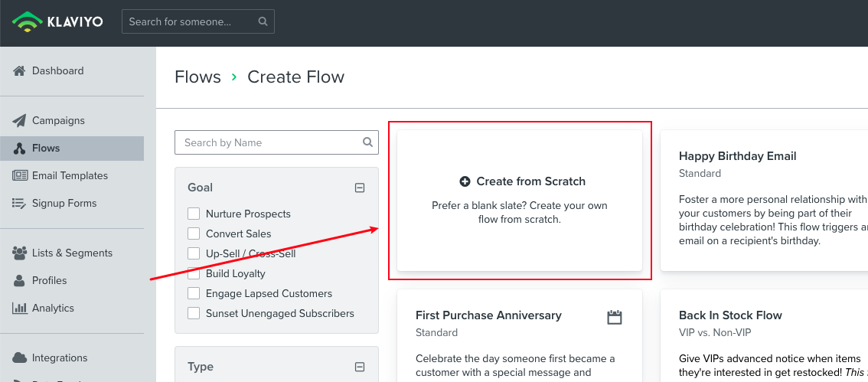Check the Nurture Prospects checkbox
The width and height of the screenshot is (868, 382).
click(x=193, y=214)
